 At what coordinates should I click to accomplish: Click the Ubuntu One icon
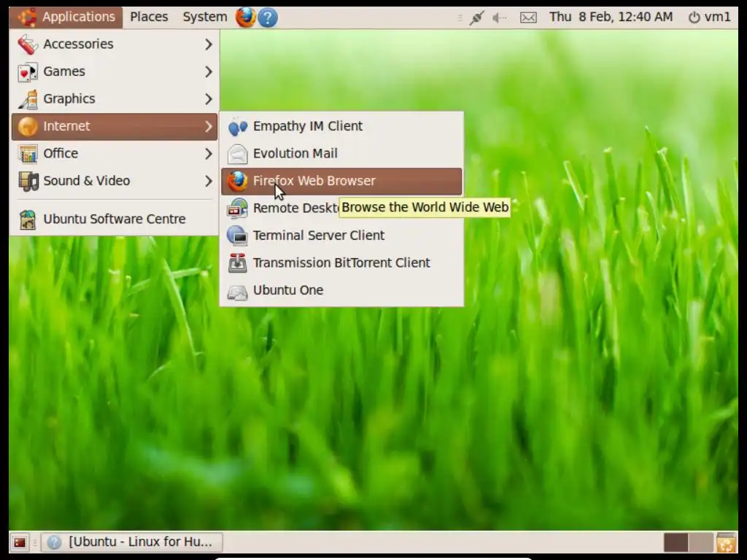click(237, 292)
